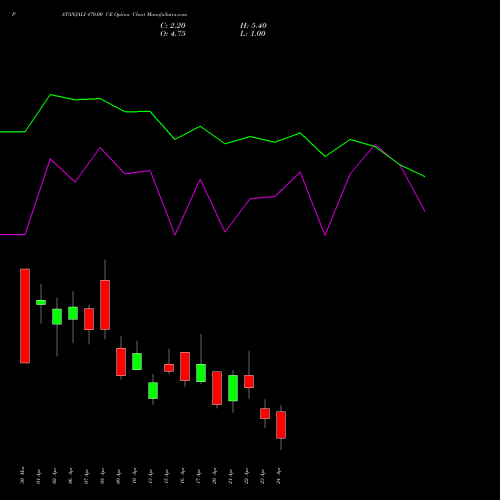Select the 30 Mar date label
The width and height of the screenshot is (500, 500).
click(22, 475)
